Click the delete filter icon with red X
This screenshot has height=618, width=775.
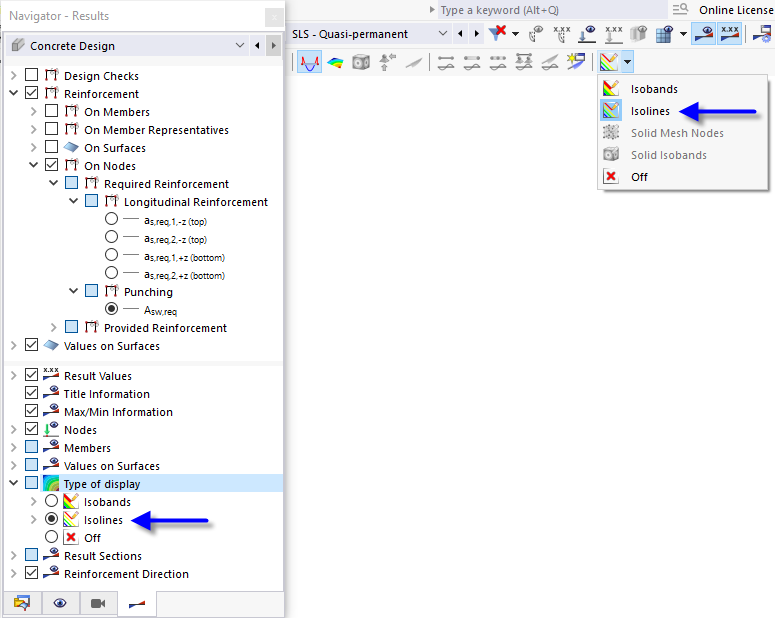(497, 33)
